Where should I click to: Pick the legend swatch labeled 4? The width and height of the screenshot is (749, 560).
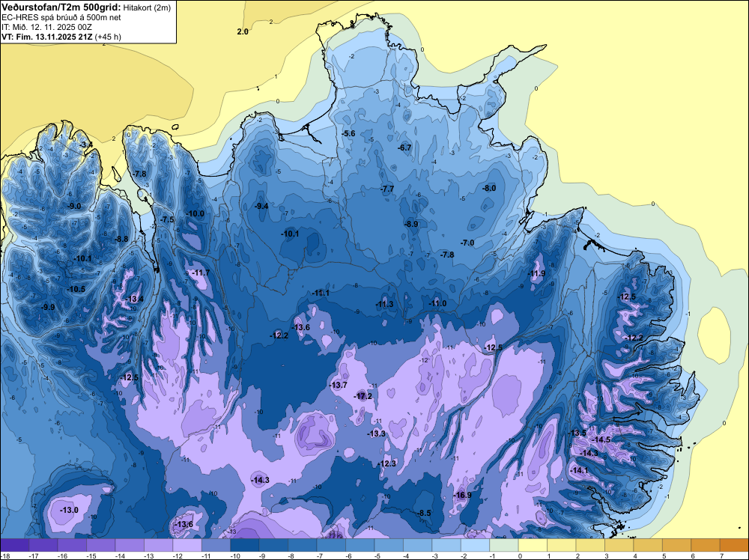pos(648,545)
